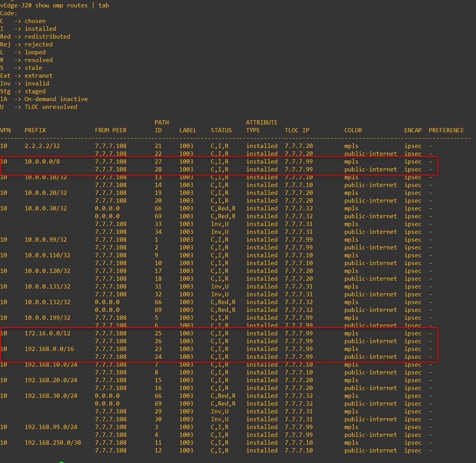Click the PREFERENCE column header
This screenshot has height=463, width=476.
coord(446,130)
